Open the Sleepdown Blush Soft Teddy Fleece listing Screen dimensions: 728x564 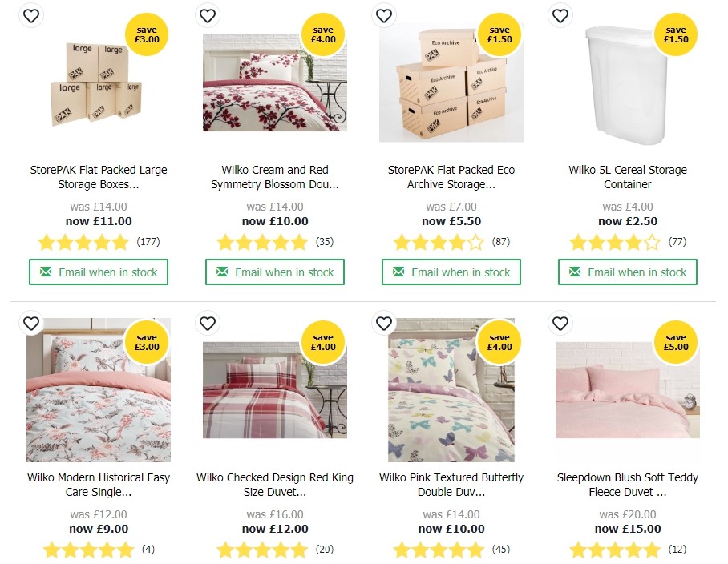point(628,484)
